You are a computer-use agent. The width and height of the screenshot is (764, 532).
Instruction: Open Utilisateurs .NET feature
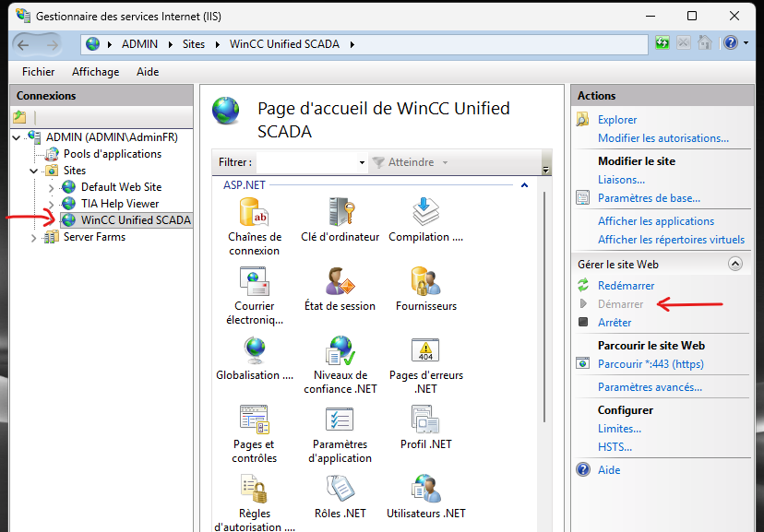click(426, 496)
